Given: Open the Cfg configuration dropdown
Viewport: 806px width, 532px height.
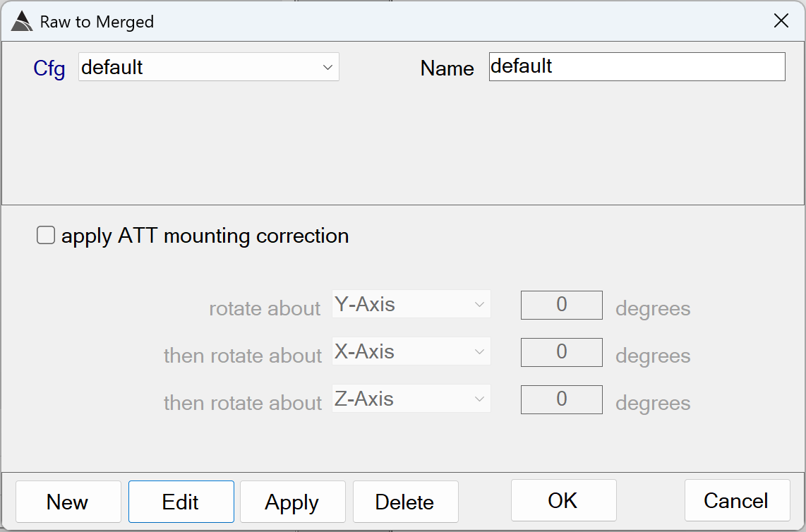Looking at the screenshot, I should [208, 67].
